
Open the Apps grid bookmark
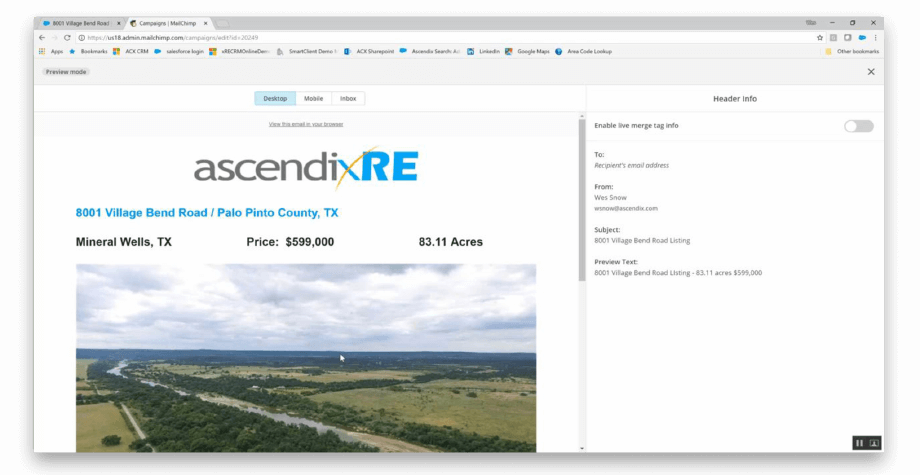(50, 52)
